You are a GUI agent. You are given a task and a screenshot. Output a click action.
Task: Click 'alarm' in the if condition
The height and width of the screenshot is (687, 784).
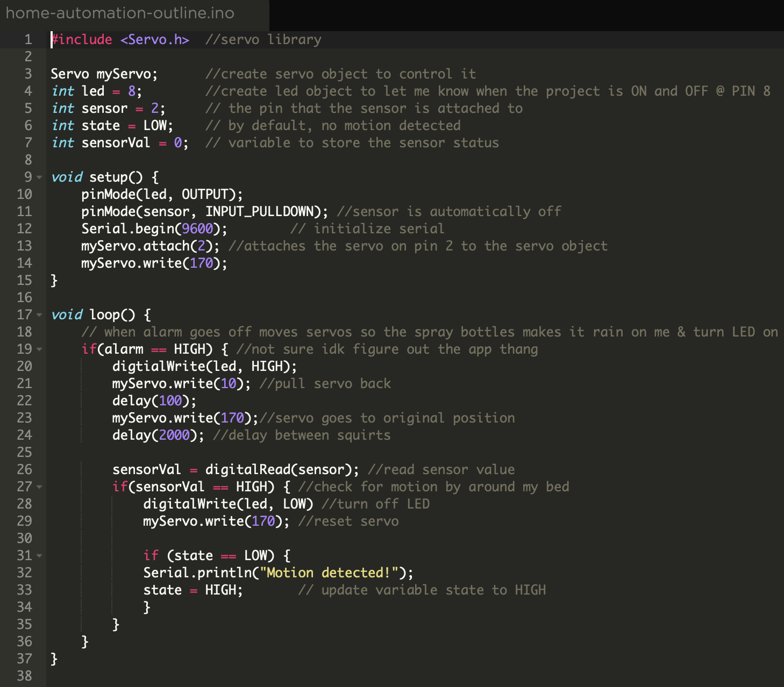(124, 349)
